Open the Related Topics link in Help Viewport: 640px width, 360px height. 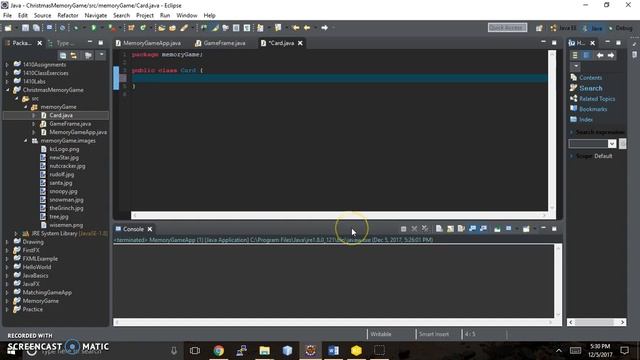click(597, 99)
